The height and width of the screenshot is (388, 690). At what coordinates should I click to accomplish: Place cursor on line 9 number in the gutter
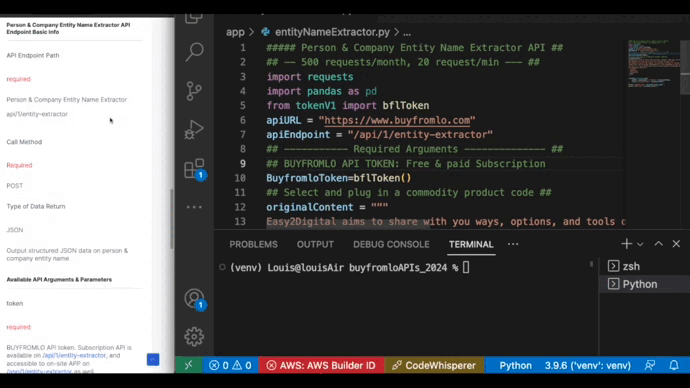(242, 164)
